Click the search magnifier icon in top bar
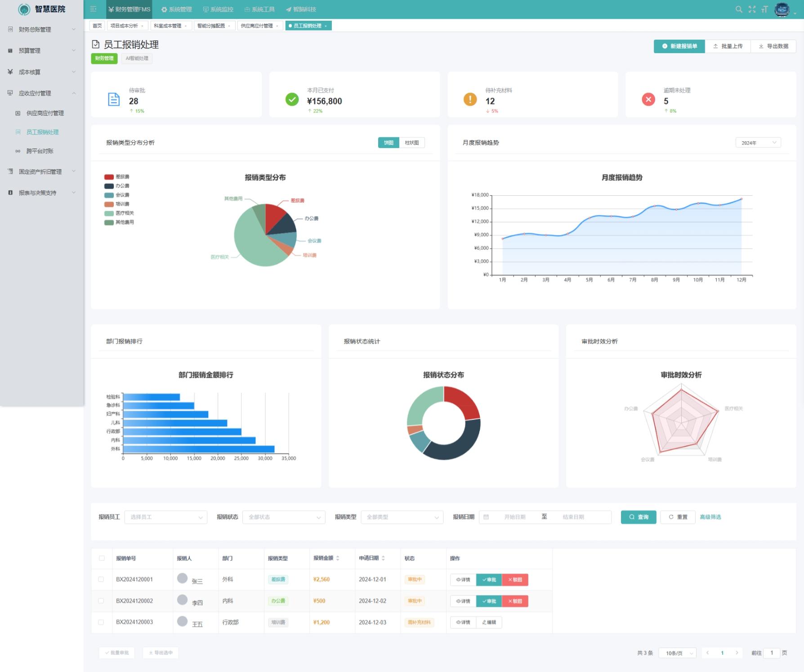804x672 pixels. (738, 9)
